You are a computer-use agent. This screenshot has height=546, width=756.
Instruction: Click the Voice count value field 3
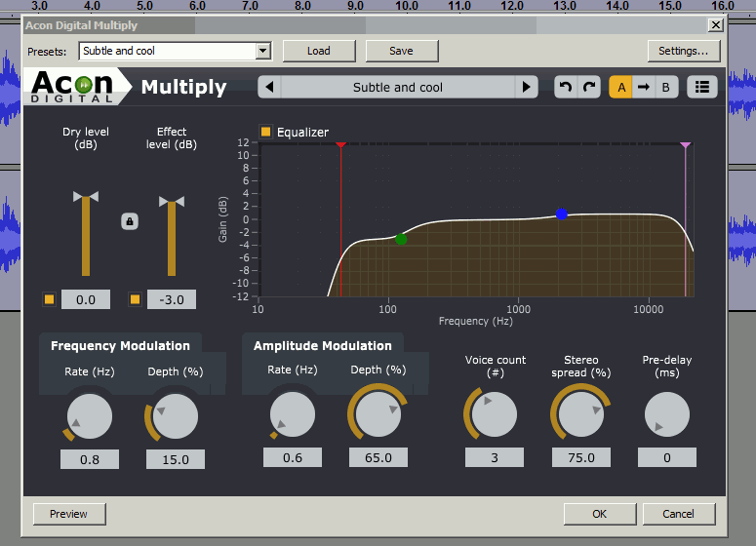click(495, 457)
